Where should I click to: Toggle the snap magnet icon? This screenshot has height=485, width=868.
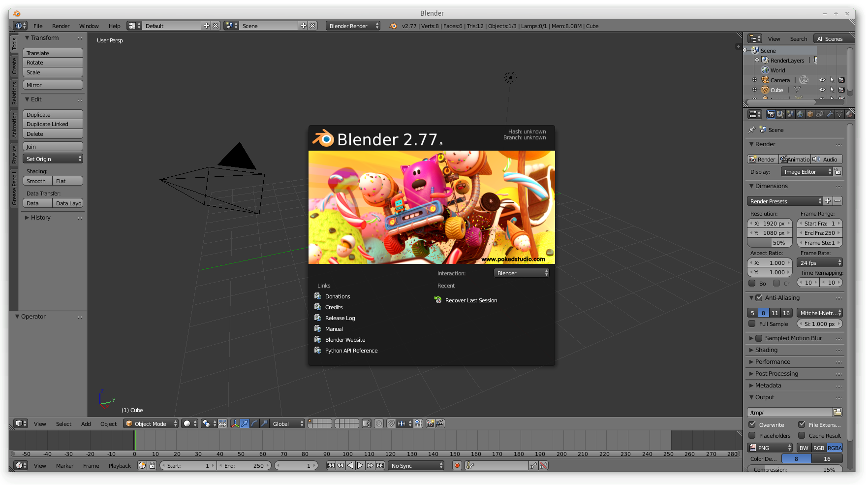391,423
